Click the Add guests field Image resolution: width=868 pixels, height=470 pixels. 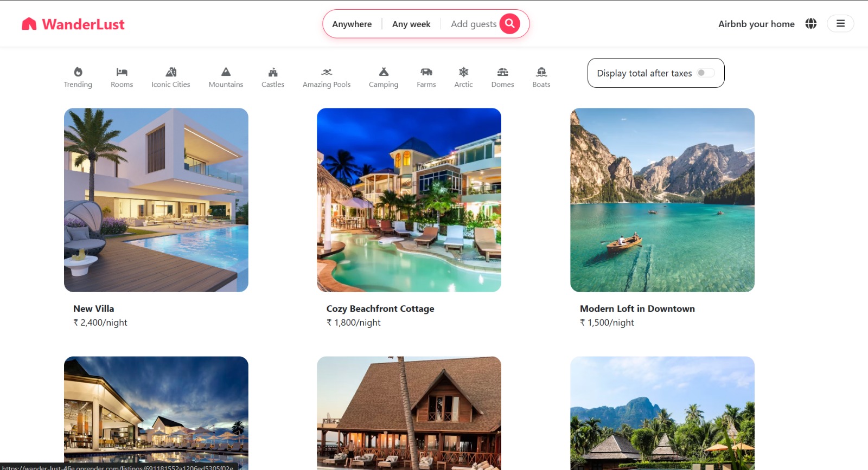(474, 24)
